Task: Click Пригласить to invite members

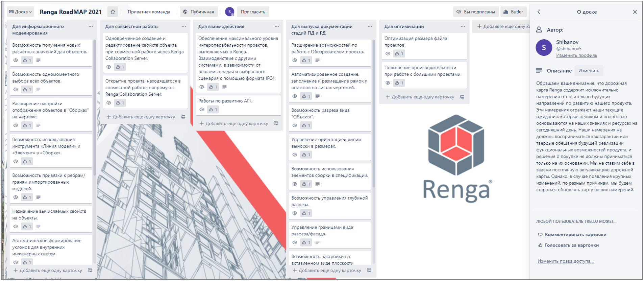Action: pyautogui.click(x=253, y=12)
